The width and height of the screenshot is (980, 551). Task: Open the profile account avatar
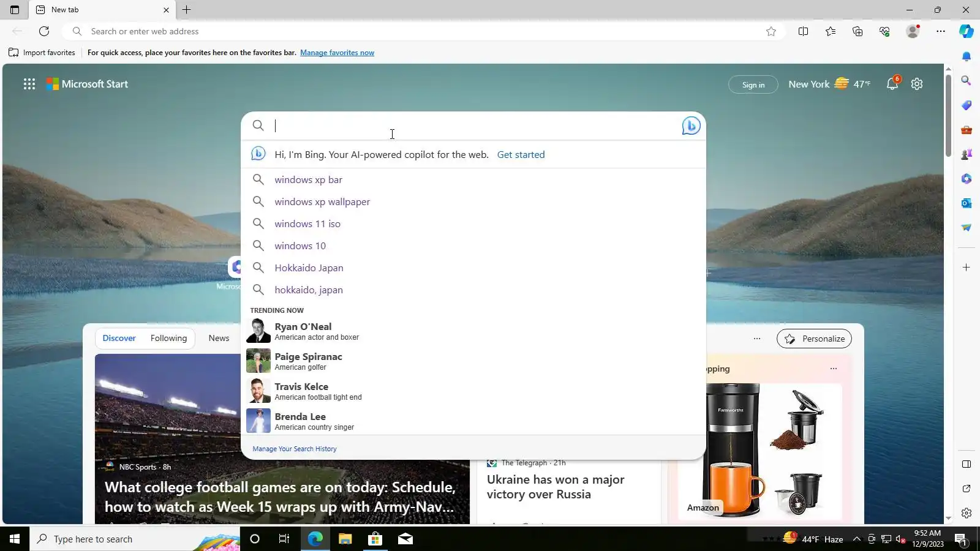tap(913, 31)
